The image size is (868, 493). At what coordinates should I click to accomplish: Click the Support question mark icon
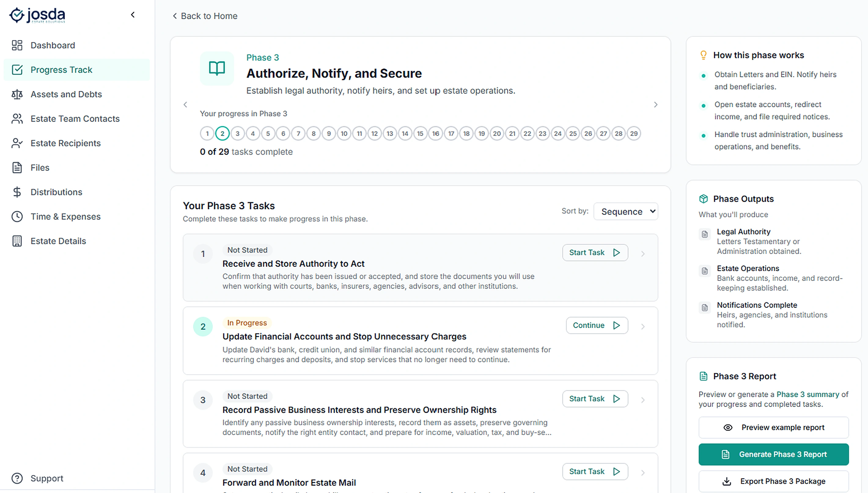pos(17,478)
